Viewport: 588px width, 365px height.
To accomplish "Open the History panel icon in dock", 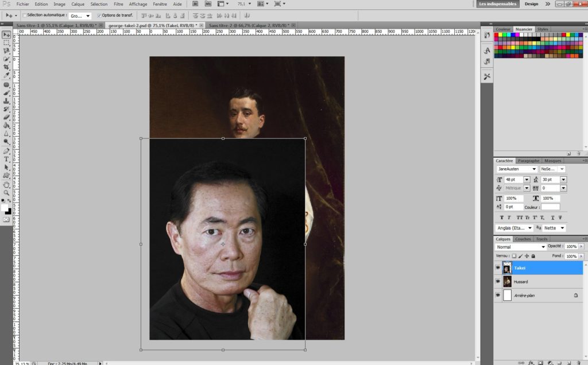I will (487, 36).
